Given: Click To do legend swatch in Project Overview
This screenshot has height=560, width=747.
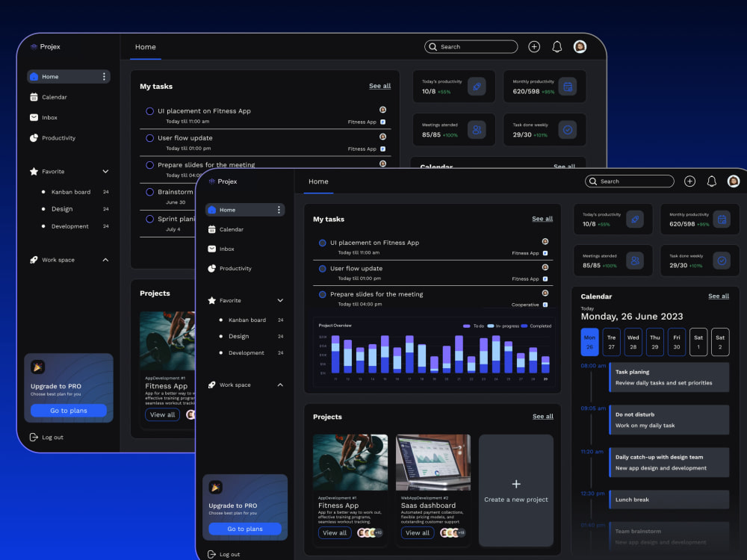Looking at the screenshot, I should click(x=466, y=326).
